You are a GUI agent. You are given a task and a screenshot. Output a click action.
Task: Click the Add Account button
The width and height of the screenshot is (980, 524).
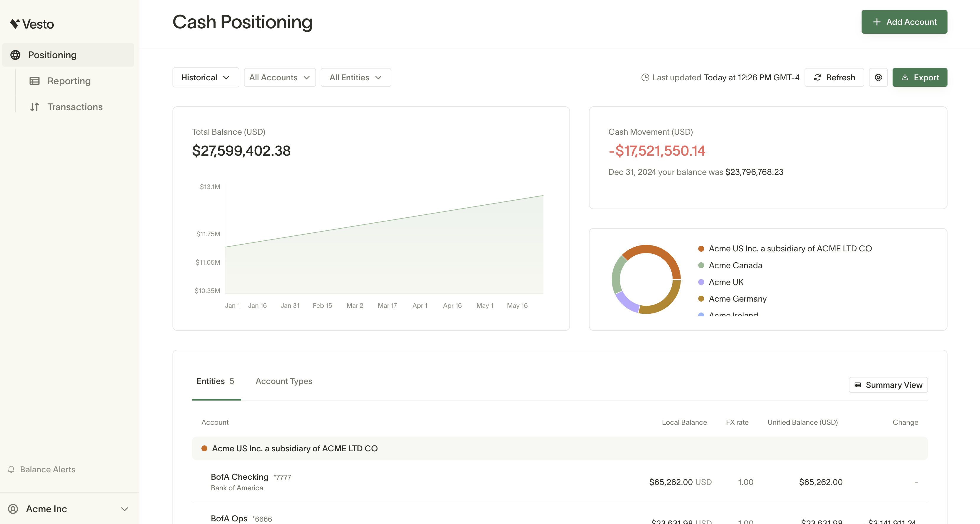(x=904, y=22)
